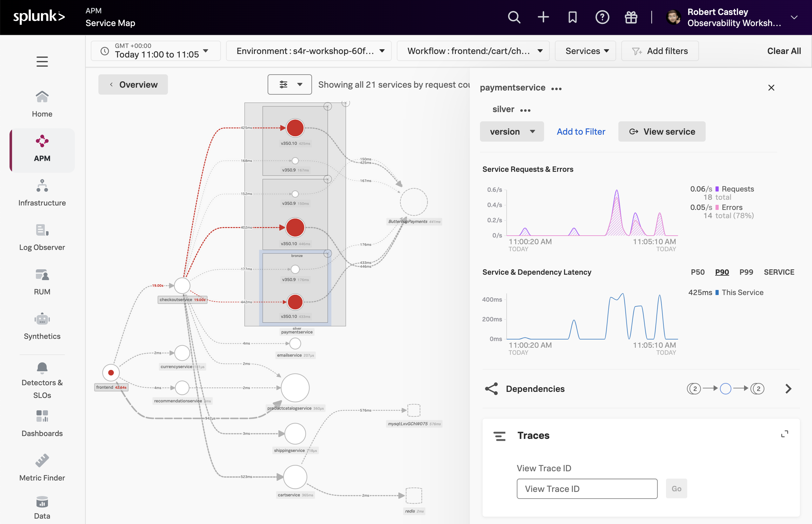This screenshot has height=524, width=812.
Task: Click the search magnifier icon
Action: (x=514, y=17)
